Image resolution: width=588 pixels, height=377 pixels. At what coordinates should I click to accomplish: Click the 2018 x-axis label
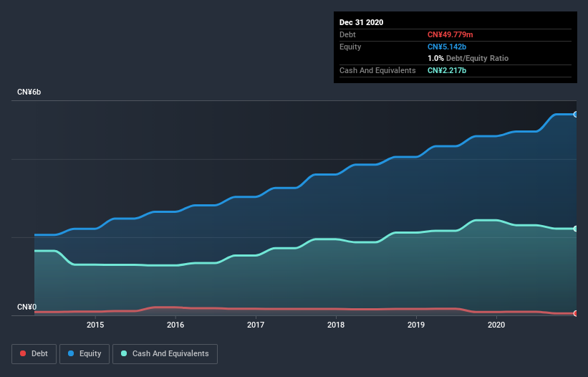click(x=336, y=325)
